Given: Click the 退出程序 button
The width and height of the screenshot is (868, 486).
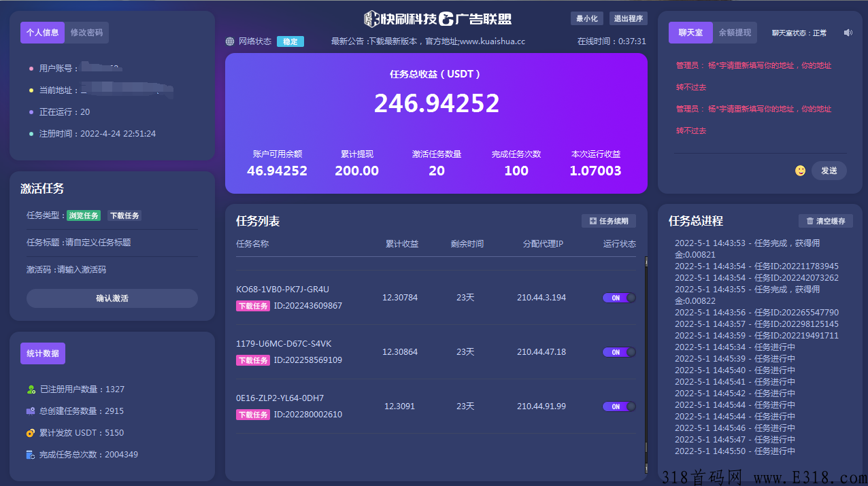Looking at the screenshot, I should [x=629, y=18].
